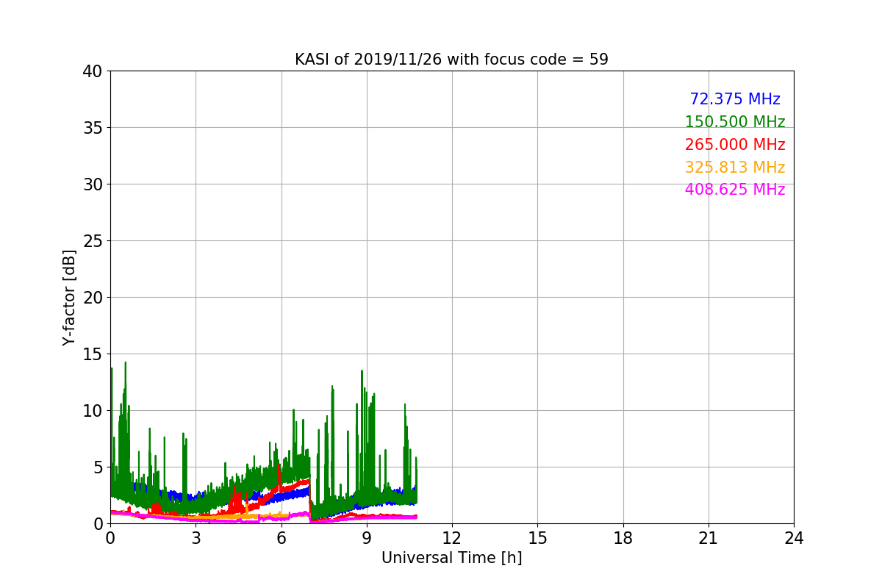Click the plot title mentioning KASI 2019/11/26
Screen dimensions: 882x588
[451, 60]
